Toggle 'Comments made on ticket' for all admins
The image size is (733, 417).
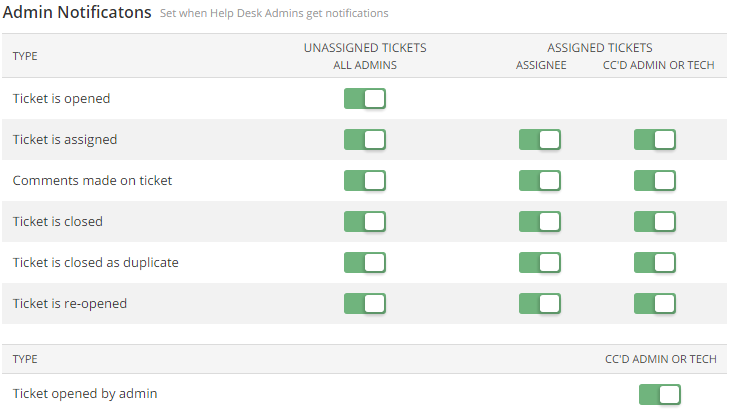364,181
